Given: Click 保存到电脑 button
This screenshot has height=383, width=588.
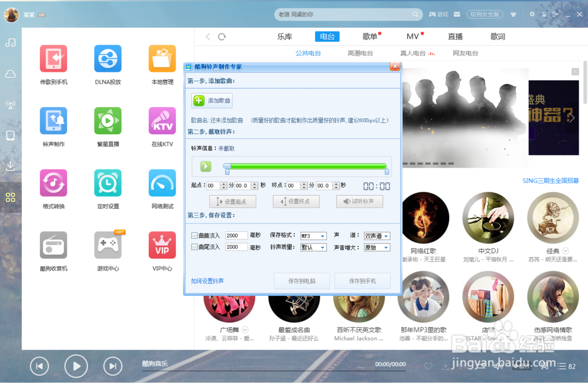Looking at the screenshot, I should tap(302, 281).
